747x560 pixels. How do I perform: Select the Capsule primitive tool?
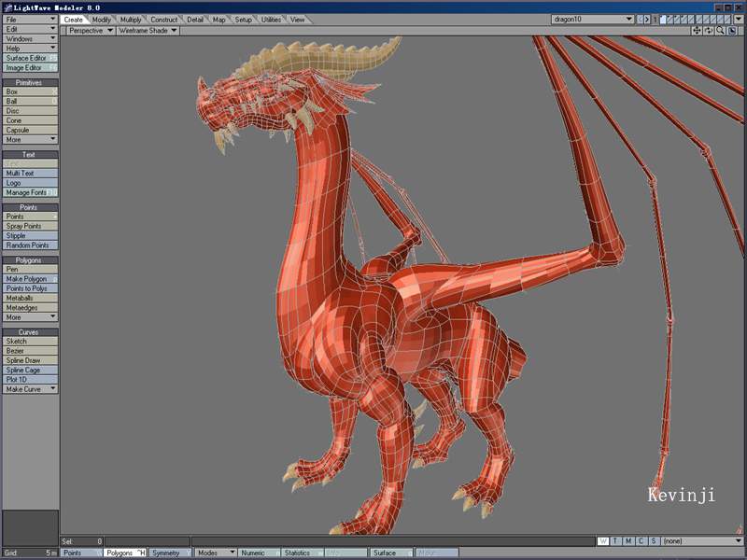31,130
